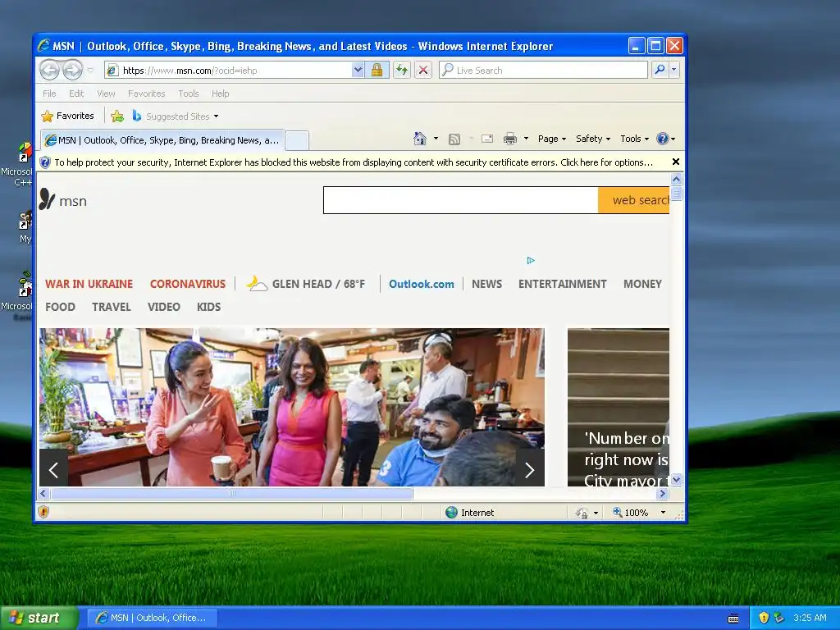840x630 pixels.
Task: Click the Security Center tray shield icon
Action: click(764, 618)
